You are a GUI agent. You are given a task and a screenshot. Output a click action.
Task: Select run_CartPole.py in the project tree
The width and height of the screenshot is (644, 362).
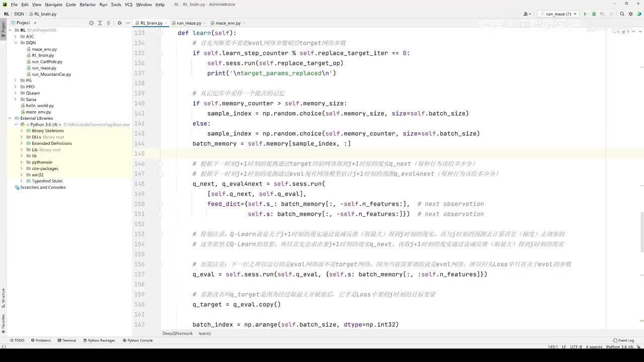pos(47,62)
